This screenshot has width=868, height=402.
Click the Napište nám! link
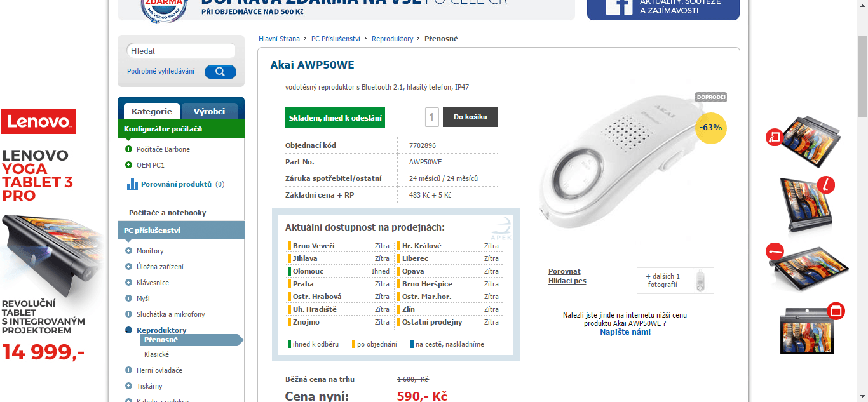(x=625, y=332)
